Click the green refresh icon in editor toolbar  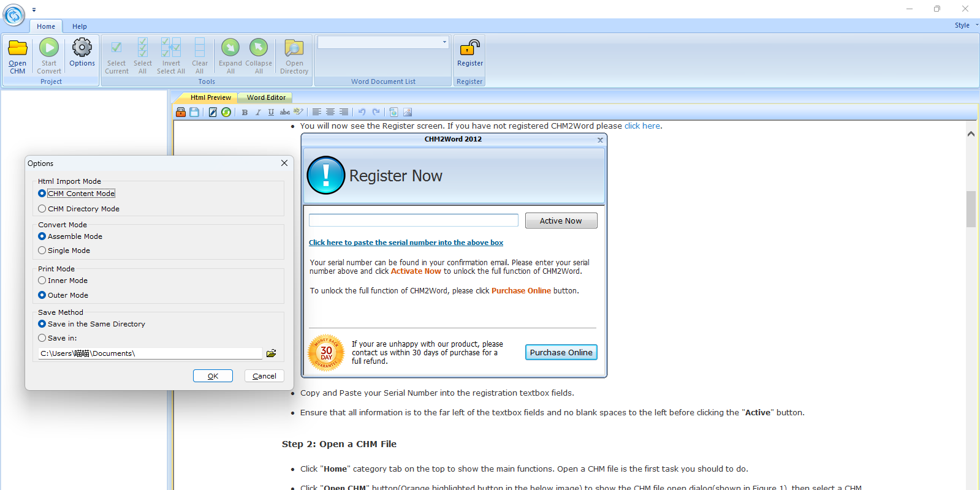coord(226,112)
